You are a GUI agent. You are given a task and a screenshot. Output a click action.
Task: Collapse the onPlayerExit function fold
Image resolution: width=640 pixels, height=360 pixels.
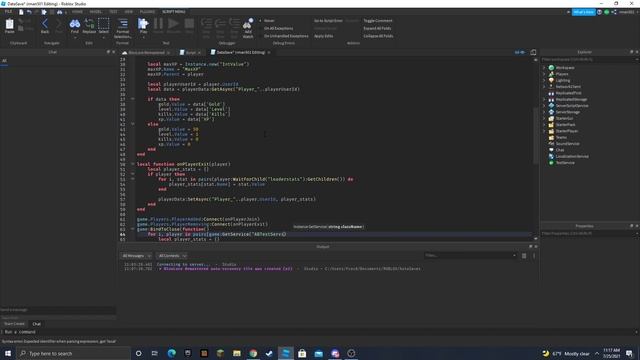point(132,164)
